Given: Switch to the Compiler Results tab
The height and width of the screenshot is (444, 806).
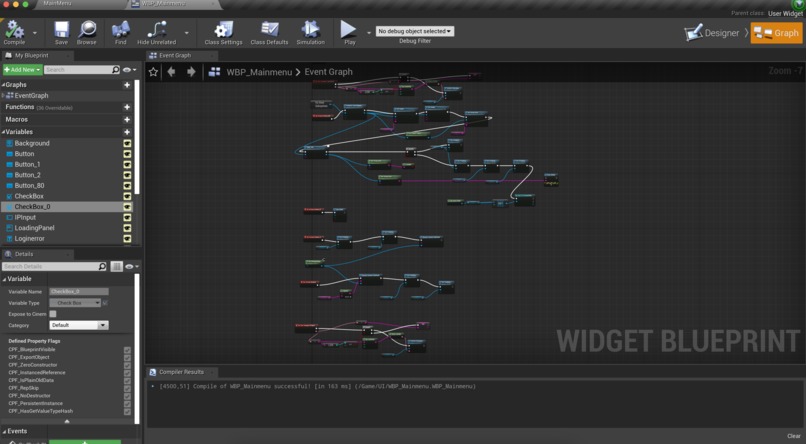Looking at the screenshot, I should (181, 372).
